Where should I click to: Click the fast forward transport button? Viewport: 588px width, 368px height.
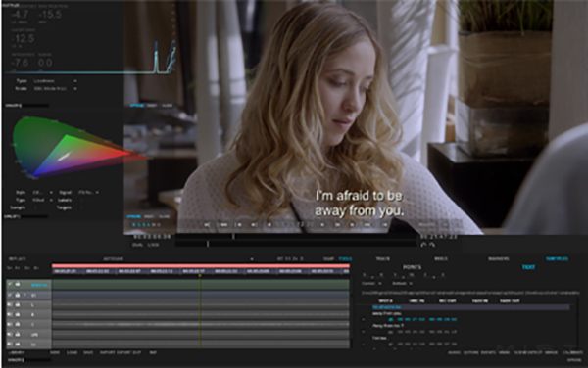(367, 225)
